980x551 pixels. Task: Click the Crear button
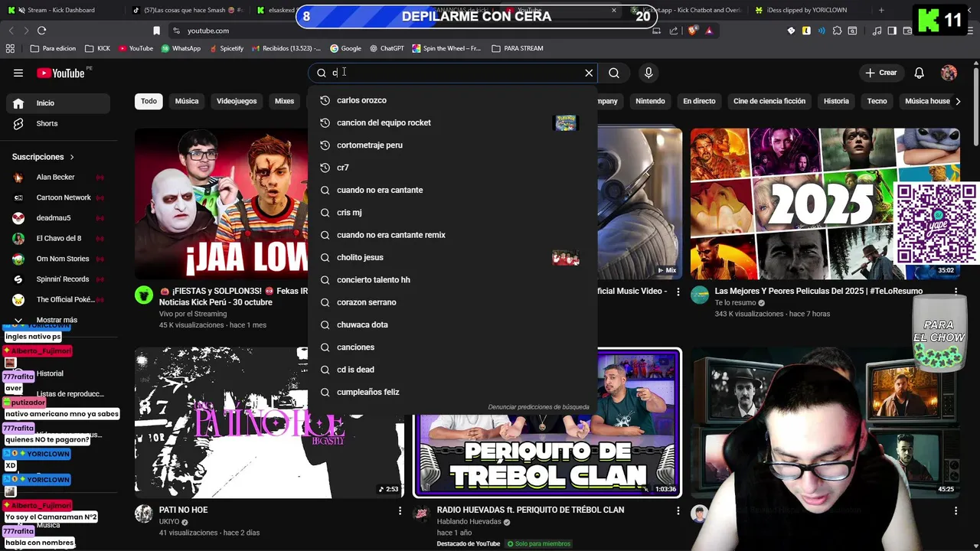881,73
